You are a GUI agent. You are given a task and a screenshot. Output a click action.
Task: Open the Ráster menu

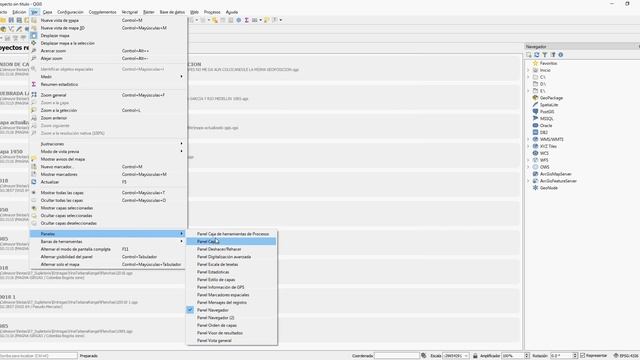click(149, 12)
